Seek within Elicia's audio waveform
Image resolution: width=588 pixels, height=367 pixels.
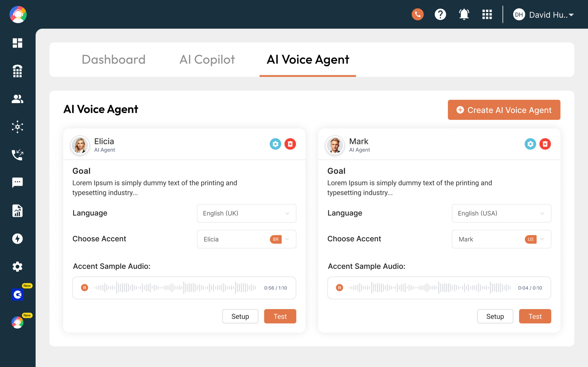tap(175, 288)
